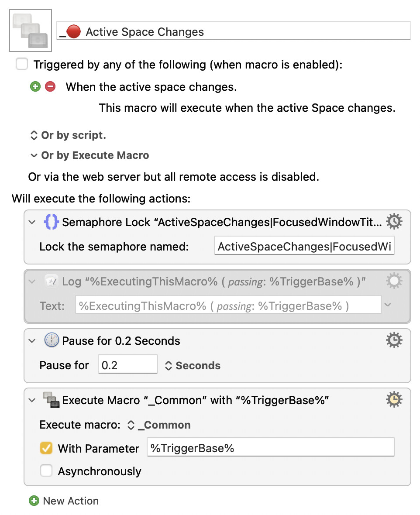Click the green New Action plus icon

tap(34, 501)
